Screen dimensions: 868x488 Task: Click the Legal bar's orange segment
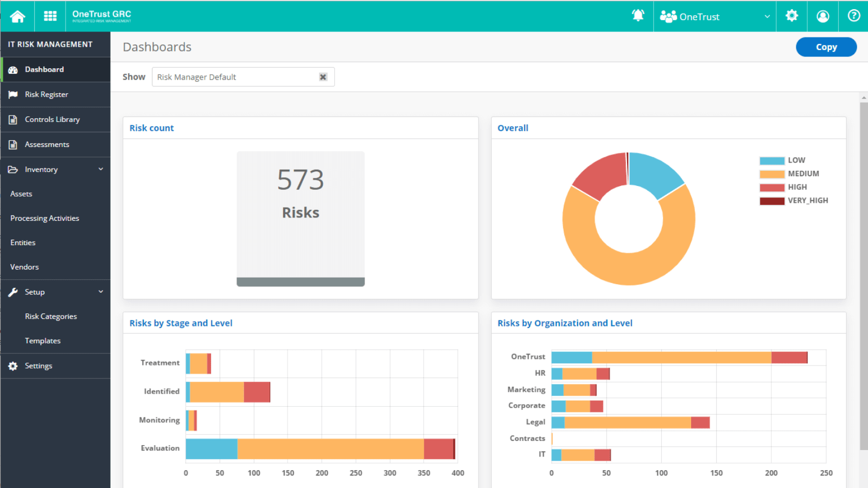628,422
